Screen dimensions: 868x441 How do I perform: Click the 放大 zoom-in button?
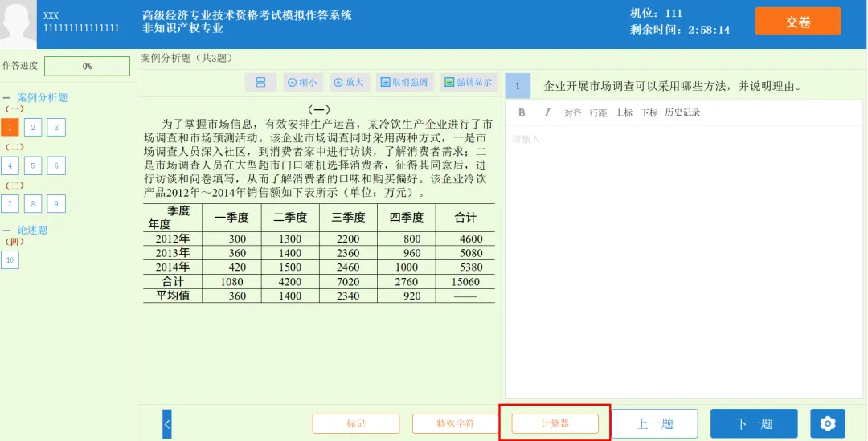tap(350, 83)
